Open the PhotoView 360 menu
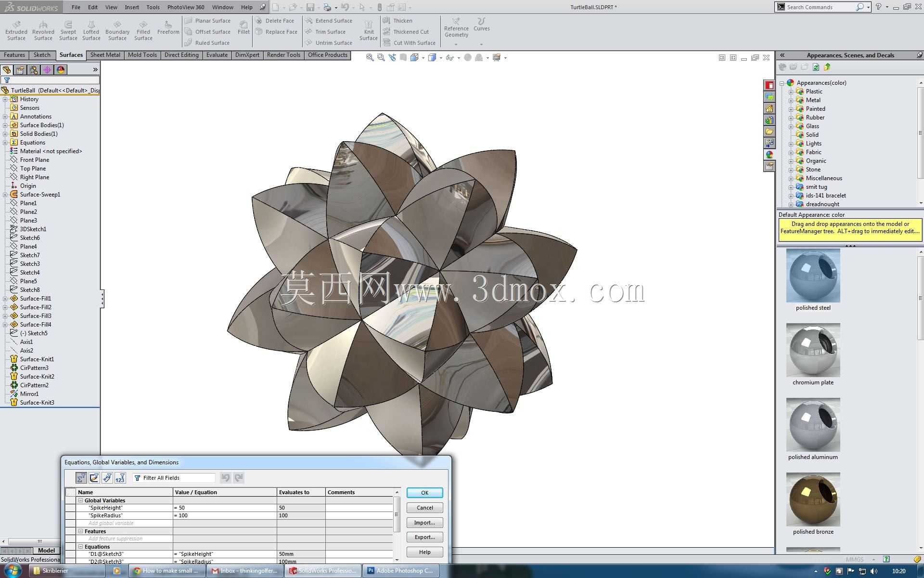924x578 pixels. [x=186, y=7]
